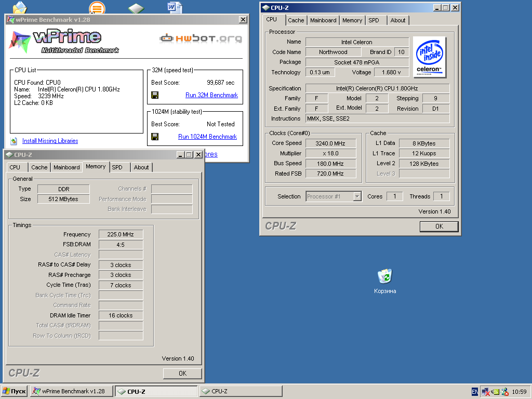Click the memory Type DDR field
Screen dimensions: 532x399
click(x=63, y=189)
